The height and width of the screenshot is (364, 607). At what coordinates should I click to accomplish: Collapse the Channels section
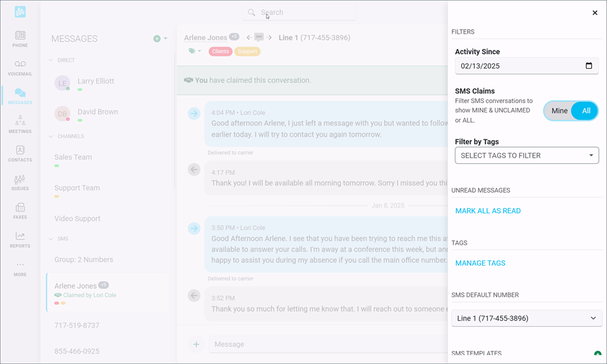point(50,137)
